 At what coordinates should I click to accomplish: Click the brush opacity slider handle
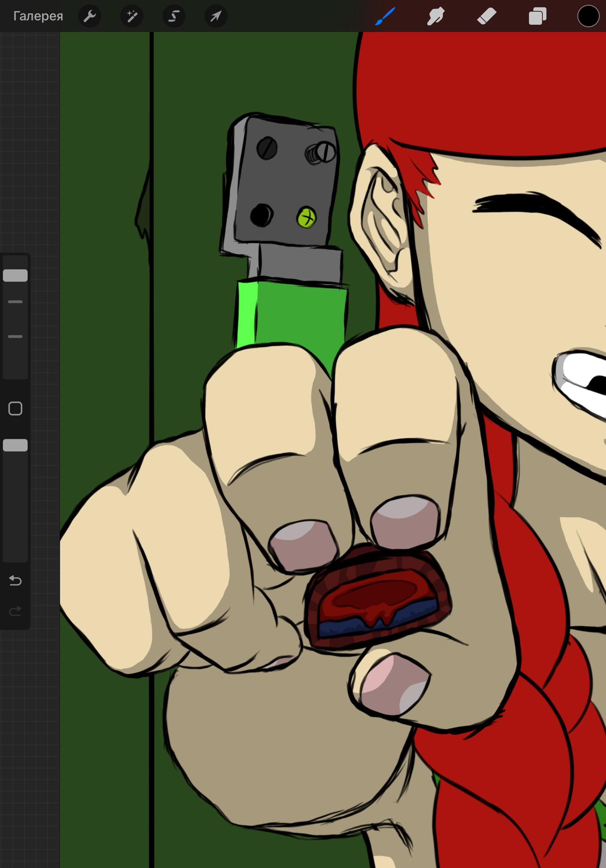[15, 445]
